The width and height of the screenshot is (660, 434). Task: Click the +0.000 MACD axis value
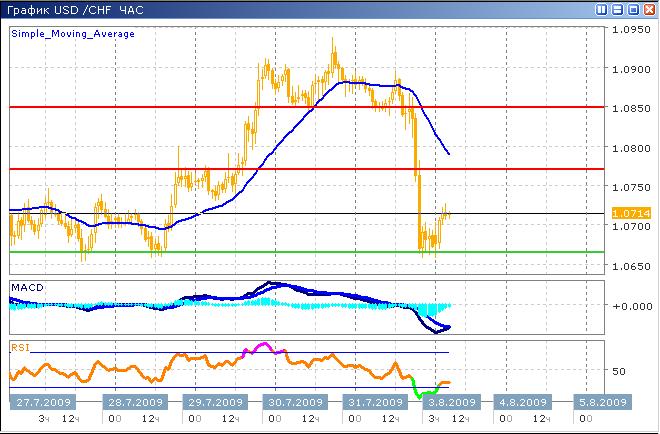click(632, 306)
